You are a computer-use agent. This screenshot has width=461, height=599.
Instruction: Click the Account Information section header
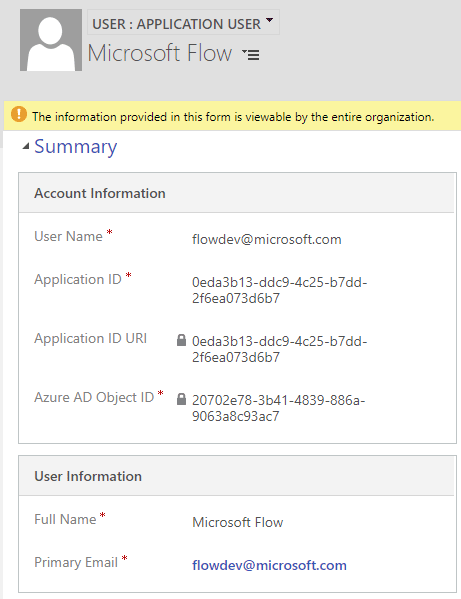(100, 193)
